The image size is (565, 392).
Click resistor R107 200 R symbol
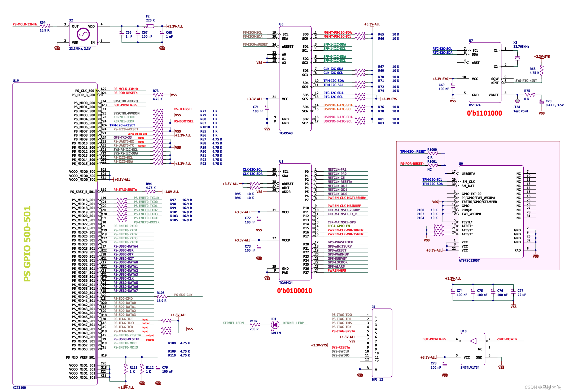pos(255,324)
